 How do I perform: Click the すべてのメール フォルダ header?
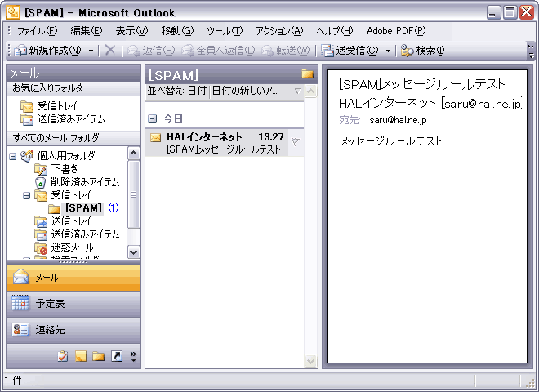click(73, 138)
